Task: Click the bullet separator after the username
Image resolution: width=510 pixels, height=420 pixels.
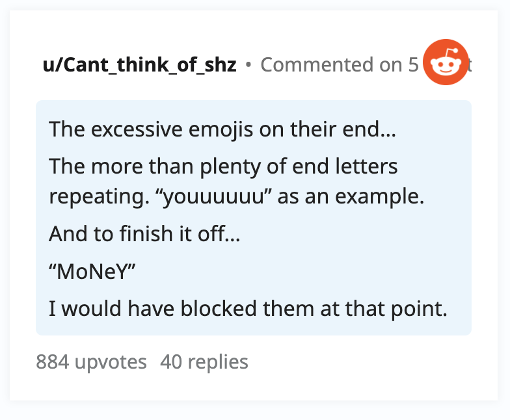Action: tap(248, 65)
